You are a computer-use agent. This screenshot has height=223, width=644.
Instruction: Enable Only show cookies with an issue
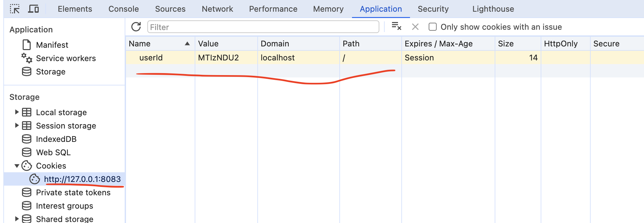433,27
